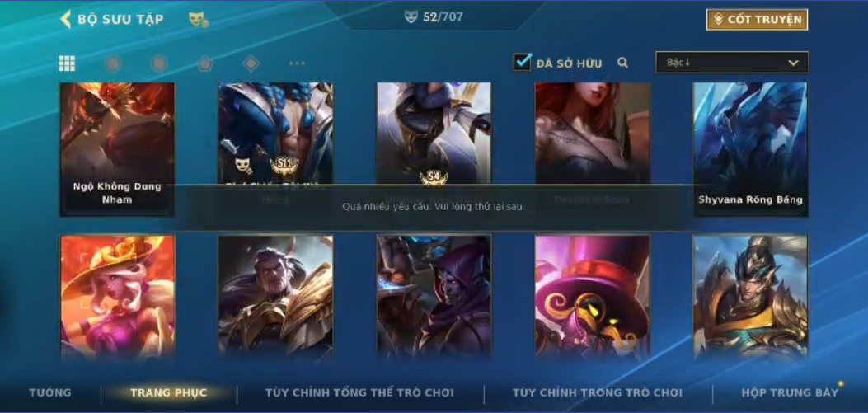Click the magnifier search icon
The height and width of the screenshot is (413, 868).
point(623,63)
